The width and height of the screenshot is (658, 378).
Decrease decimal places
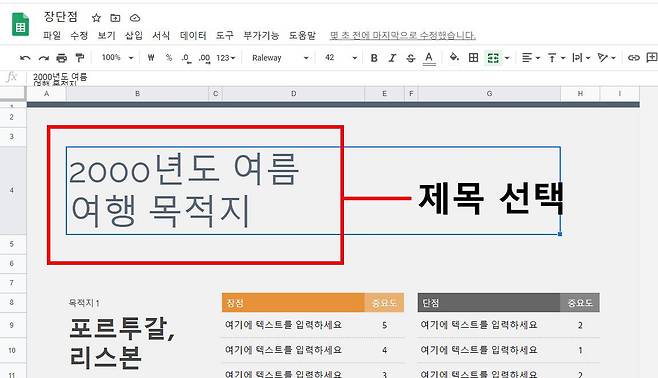point(186,58)
